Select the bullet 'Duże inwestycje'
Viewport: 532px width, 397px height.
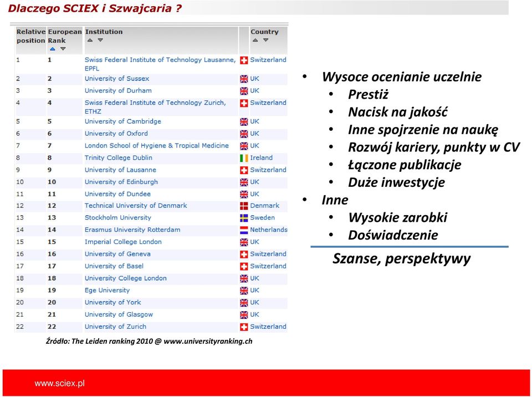pyautogui.click(x=396, y=182)
